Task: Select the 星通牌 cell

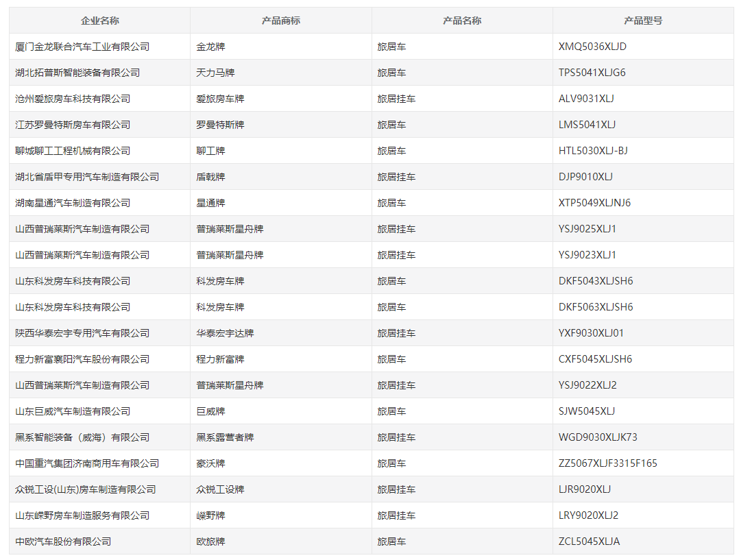Action: (x=281, y=203)
